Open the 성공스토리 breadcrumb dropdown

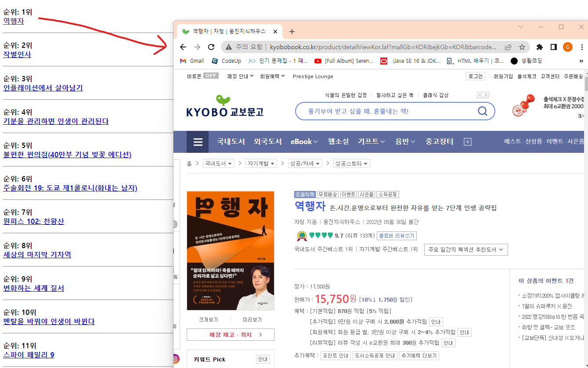tap(351, 163)
